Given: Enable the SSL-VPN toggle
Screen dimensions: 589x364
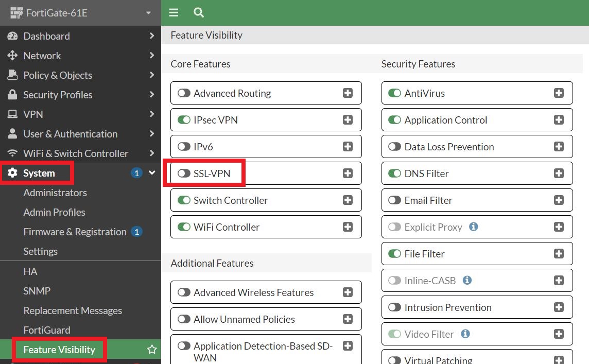Looking at the screenshot, I should [x=184, y=174].
